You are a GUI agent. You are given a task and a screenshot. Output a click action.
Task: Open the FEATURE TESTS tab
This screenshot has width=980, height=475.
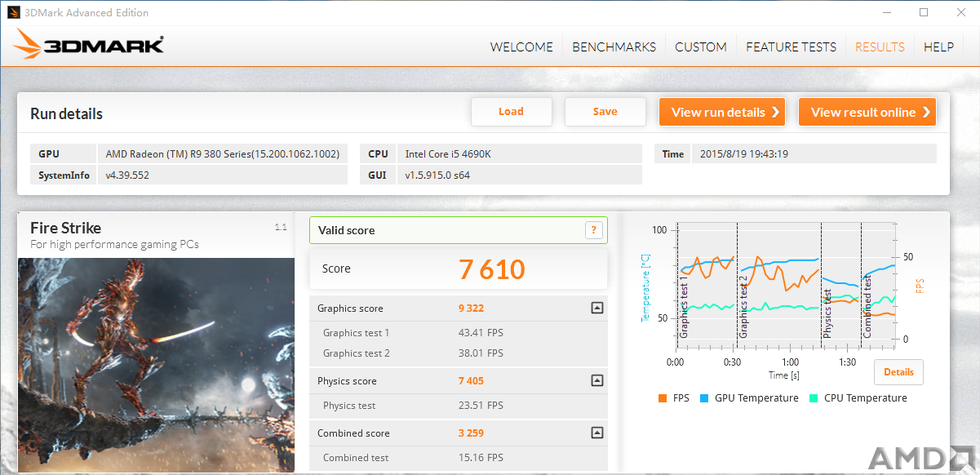pos(791,47)
